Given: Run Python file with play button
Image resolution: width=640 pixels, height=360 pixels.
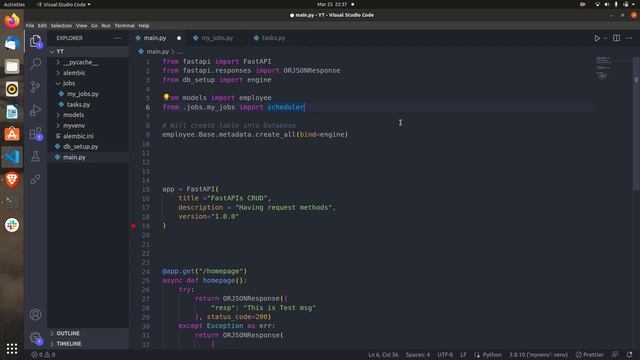Looking at the screenshot, I should click(x=597, y=38).
